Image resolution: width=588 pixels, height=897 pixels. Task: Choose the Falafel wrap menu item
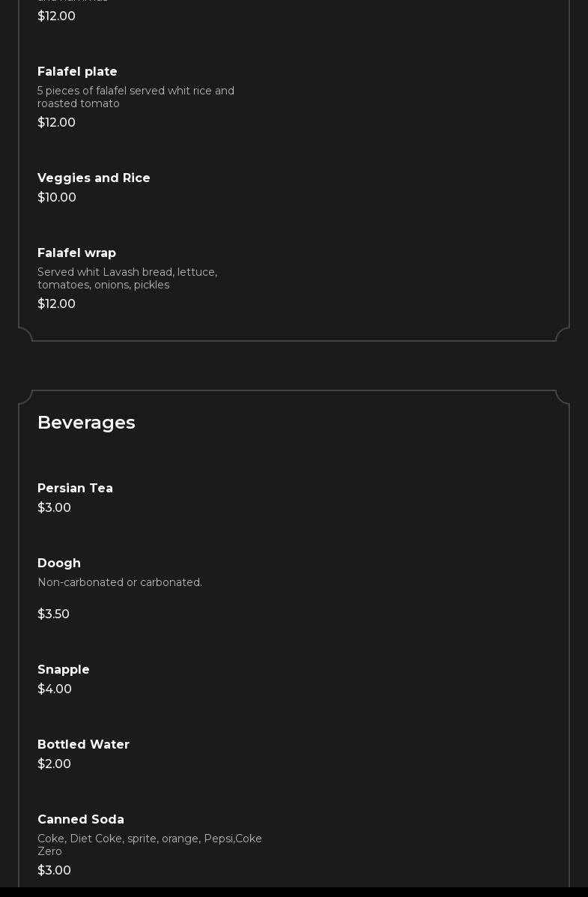coord(76,253)
